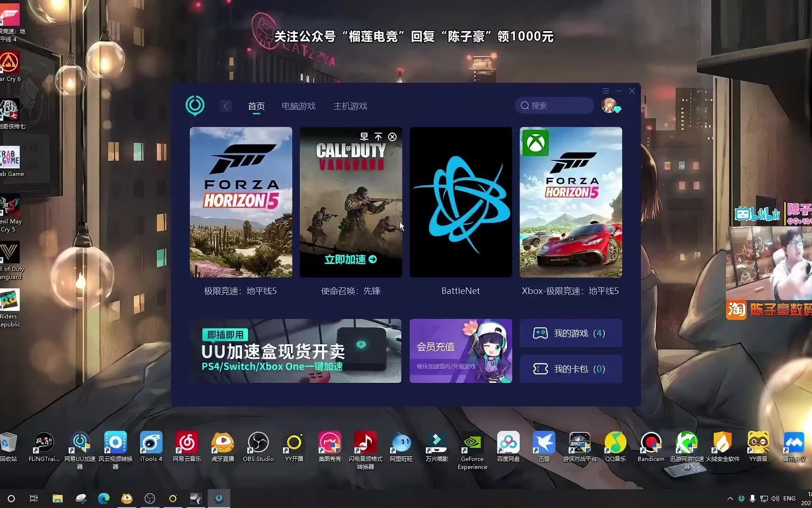
Task: Click the microphone tray icon
Action: pos(752,499)
